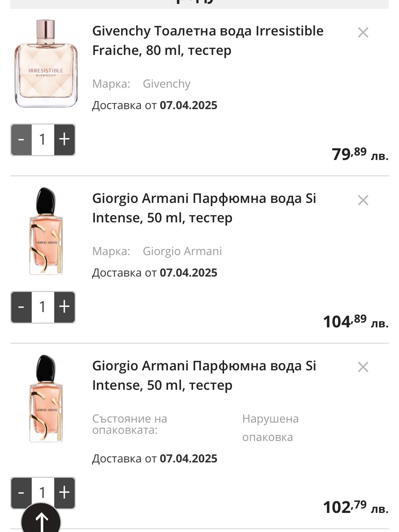Remove the 104,89 лв. Armani Si Intense item

tap(363, 200)
